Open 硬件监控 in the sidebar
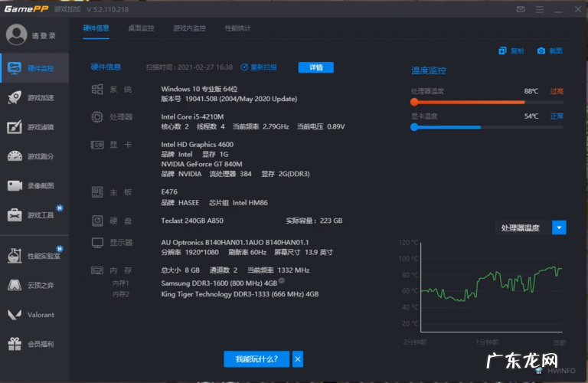This screenshot has height=383, width=588. tap(34, 68)
